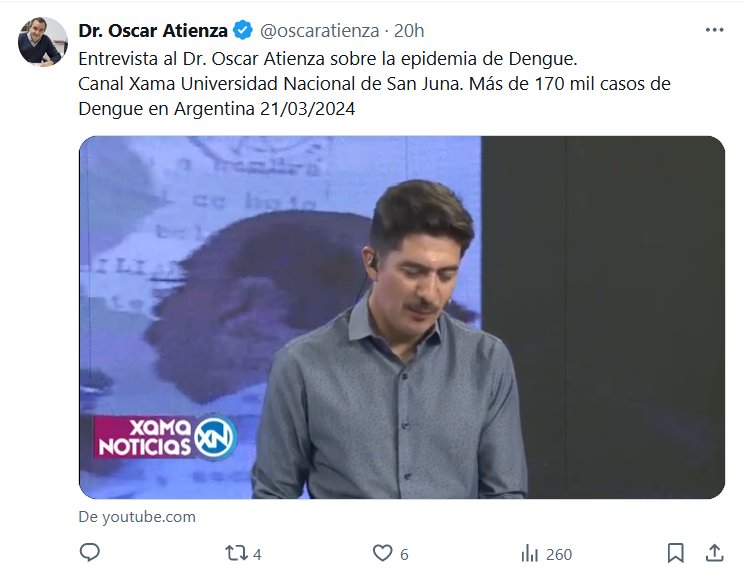Click the repost count 4
The width and height of the screenshot is (744, 578).
pyautogui.click(x=257, y=554)
